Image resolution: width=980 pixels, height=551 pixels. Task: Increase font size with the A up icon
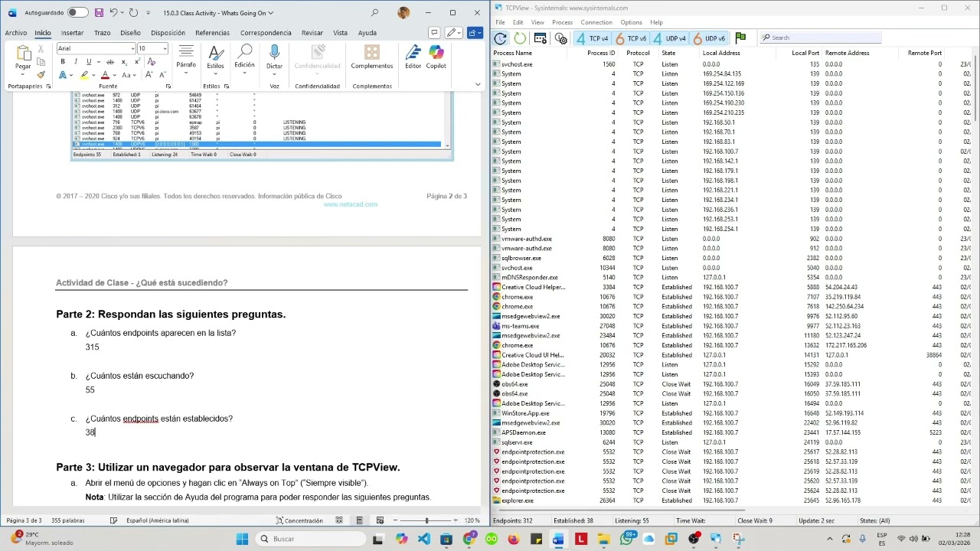pyautogui.click(x=149, y=75)
